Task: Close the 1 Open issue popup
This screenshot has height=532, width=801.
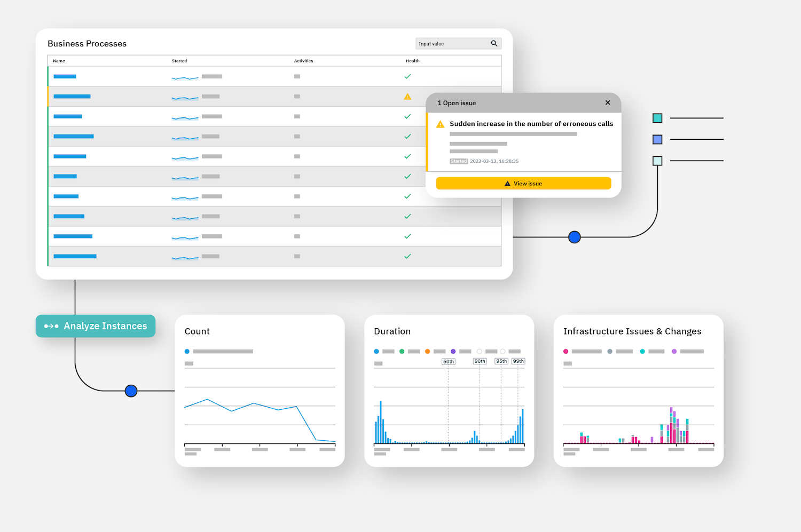Action: click(x=608, y=102)
